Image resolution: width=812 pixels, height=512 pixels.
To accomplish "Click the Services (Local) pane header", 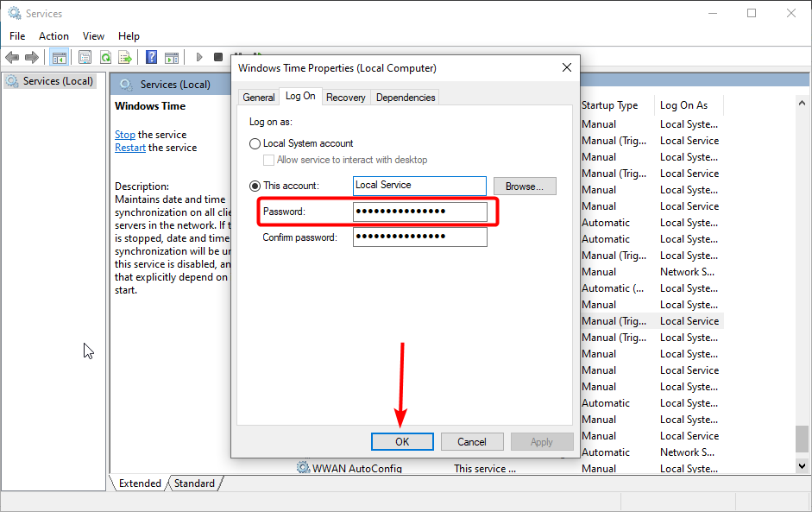I will 175,85.
